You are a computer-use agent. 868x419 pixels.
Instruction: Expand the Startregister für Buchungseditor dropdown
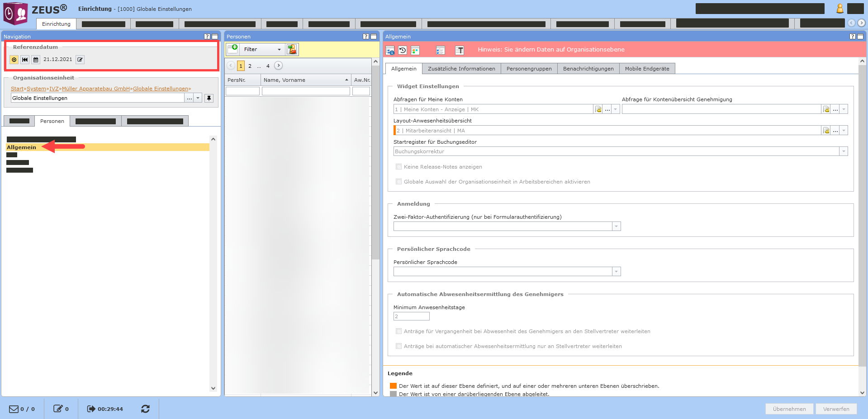pyautogui.click(x=843, y=151)
